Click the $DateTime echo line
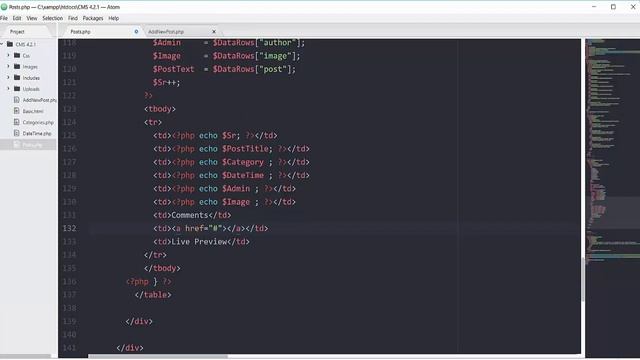The image size is (640, 360). click(231, 176)
